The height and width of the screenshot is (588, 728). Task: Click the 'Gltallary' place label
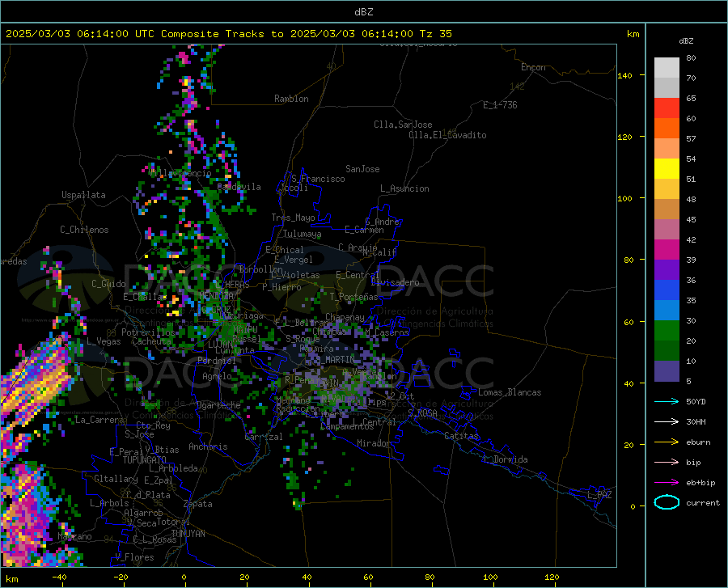pos(116,479)
